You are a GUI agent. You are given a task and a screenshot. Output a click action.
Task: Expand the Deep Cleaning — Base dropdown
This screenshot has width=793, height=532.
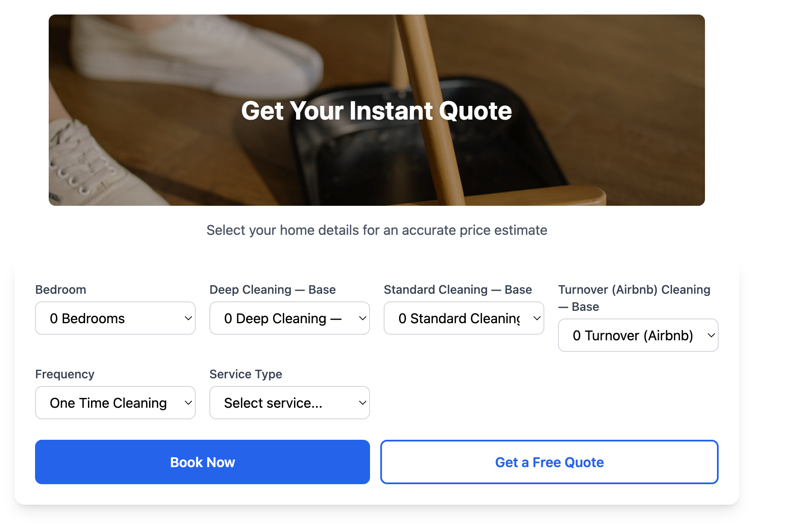289,318
